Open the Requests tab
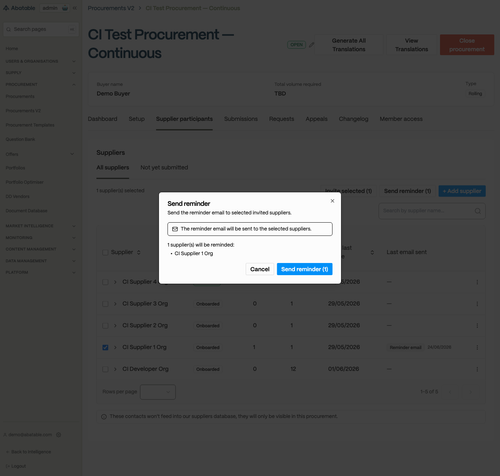500x476 pixels. point(281,119)
